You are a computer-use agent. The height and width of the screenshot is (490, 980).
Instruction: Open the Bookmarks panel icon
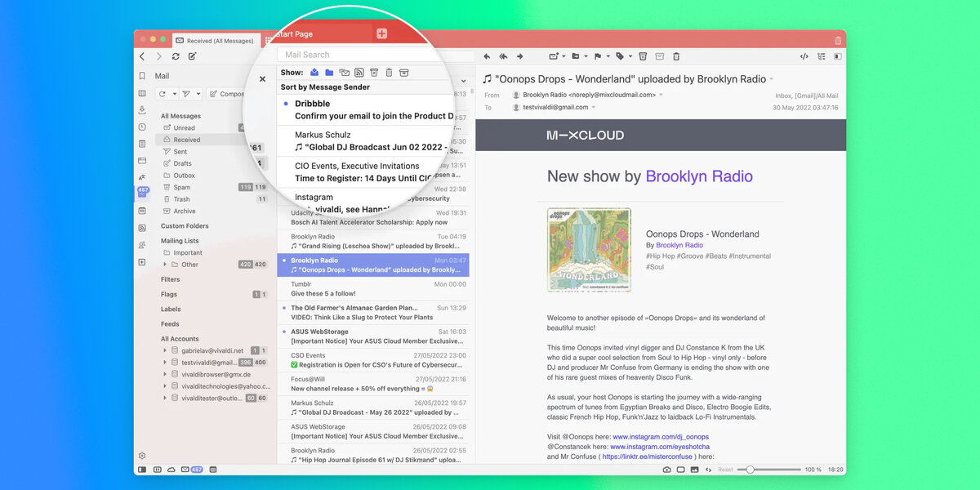tap(142, 76)
